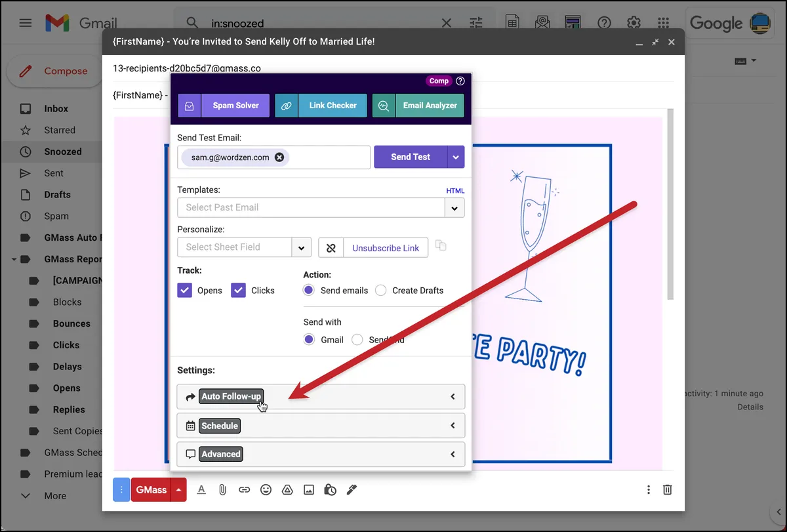Click the Compose button

coord(54,71)
